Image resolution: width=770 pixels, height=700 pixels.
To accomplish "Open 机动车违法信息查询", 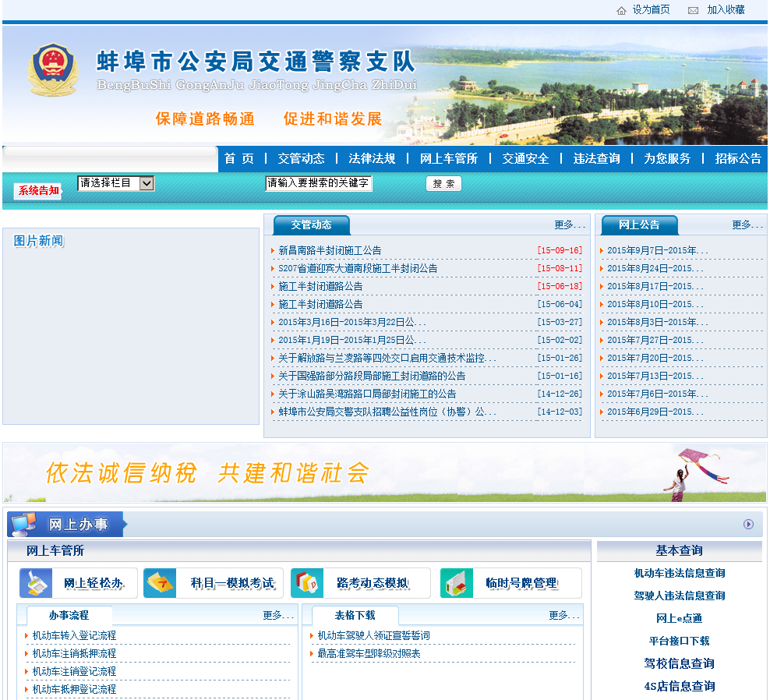I will 680,573.
